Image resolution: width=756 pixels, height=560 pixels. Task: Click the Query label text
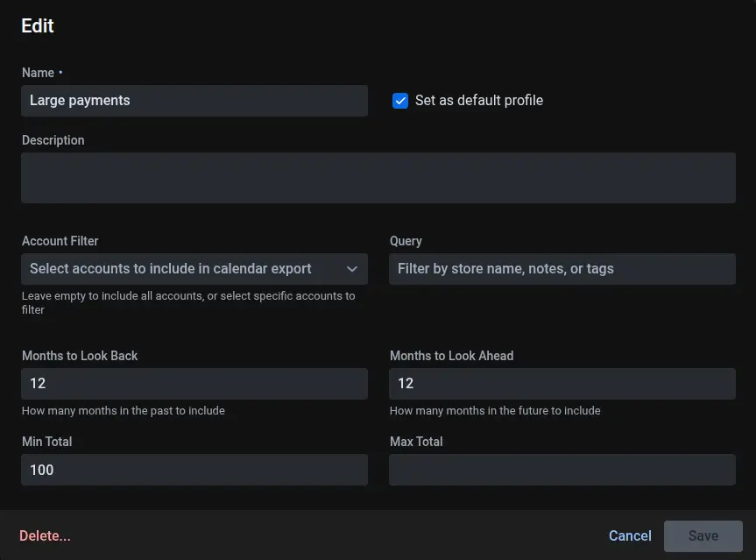406,241
